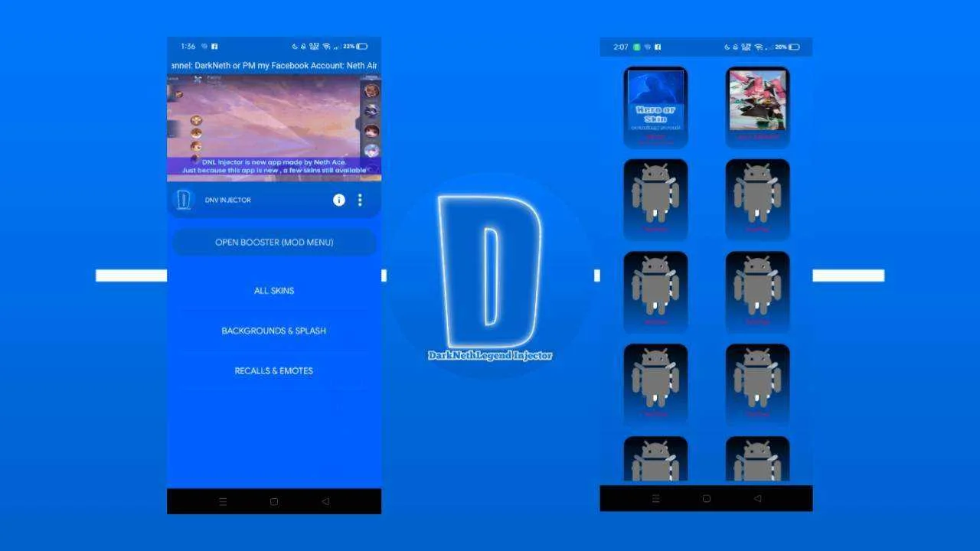The height and width of the screenshot is (551, 980).
Task: Select the pink-haired character skin card
Action: coord(758,106)
